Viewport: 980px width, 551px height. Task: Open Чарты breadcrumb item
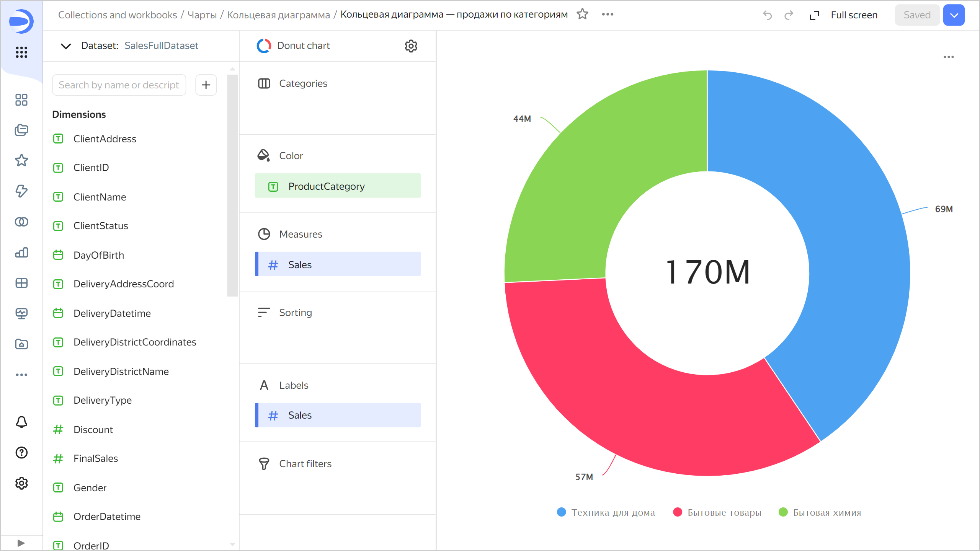click(x=202, y=15)
